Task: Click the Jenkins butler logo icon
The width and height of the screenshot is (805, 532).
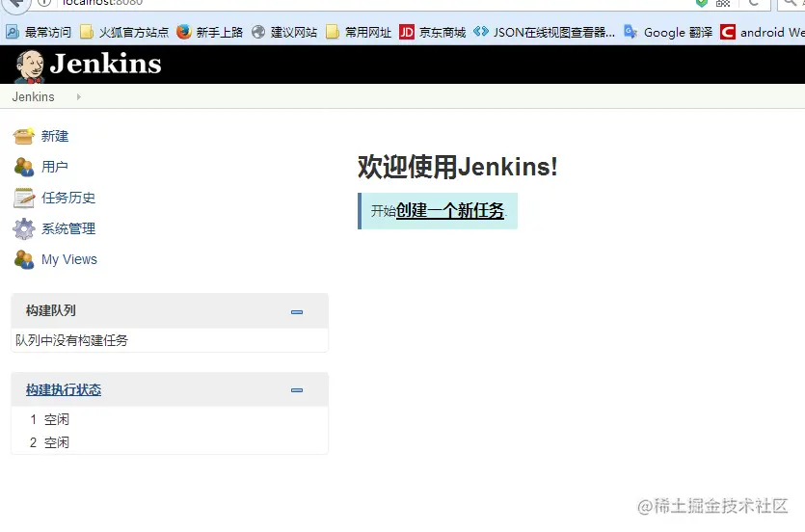Action: tap(30, 66)
